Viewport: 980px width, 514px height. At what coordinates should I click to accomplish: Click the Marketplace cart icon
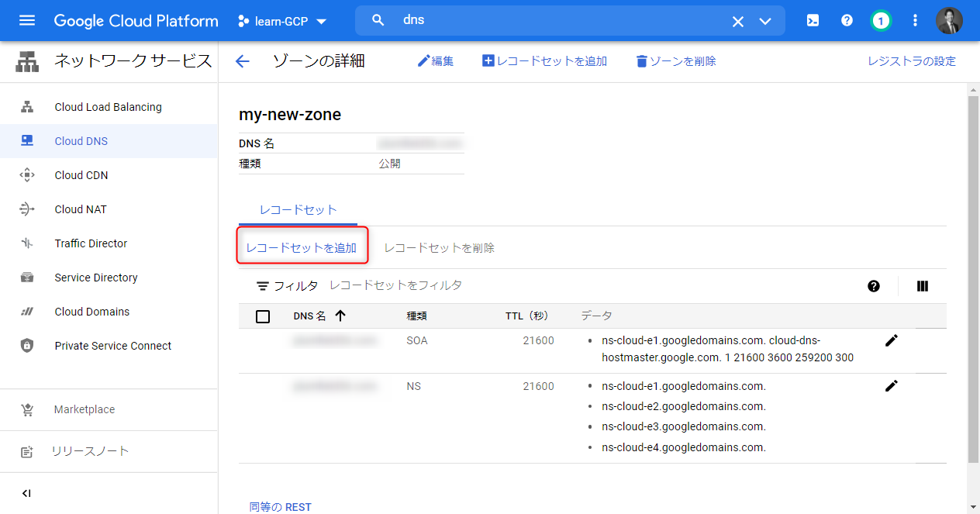click(x=27, y=409)
